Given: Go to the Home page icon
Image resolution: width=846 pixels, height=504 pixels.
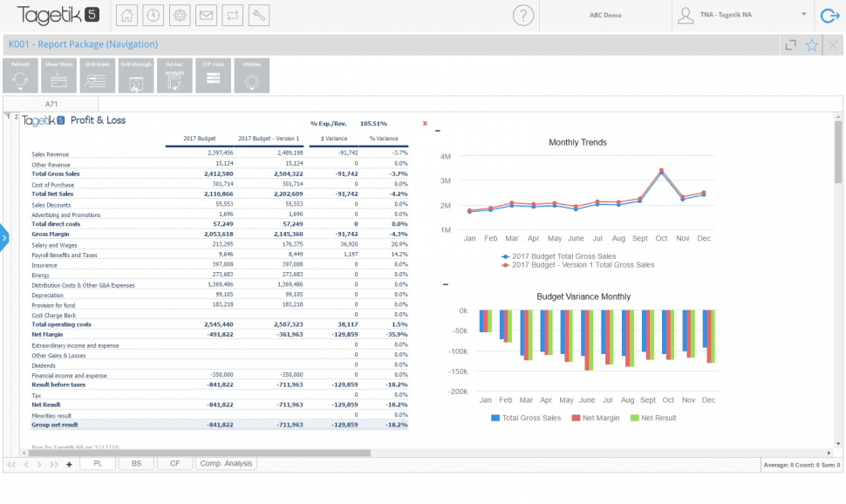Looking at the screenshot, I should click(126, 15).
